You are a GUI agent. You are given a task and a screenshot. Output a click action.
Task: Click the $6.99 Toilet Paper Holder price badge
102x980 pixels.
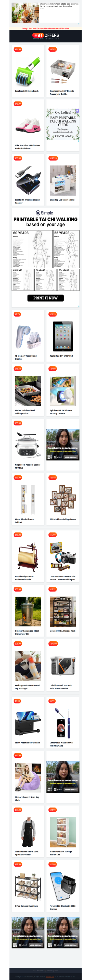coord(17,701)
